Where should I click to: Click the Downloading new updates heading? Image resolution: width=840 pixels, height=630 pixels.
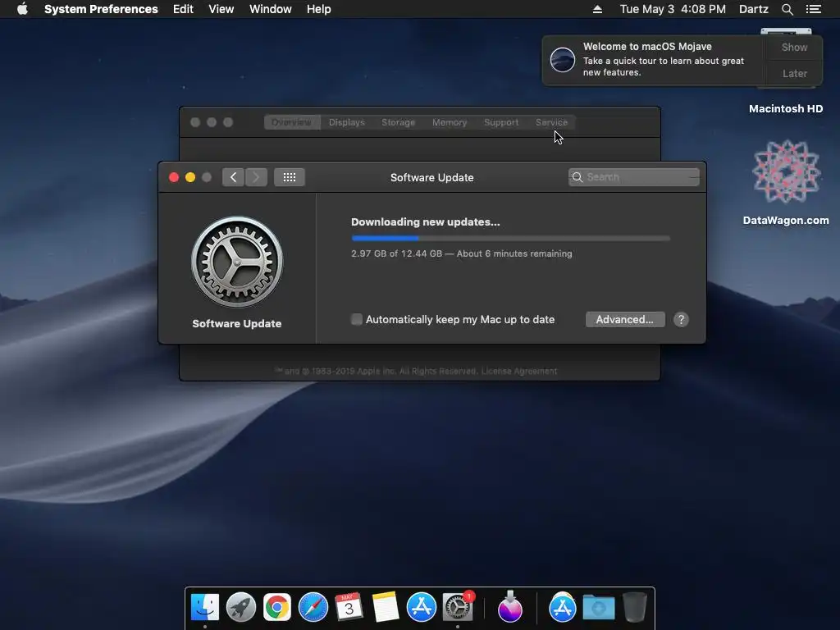coord(426,221)
